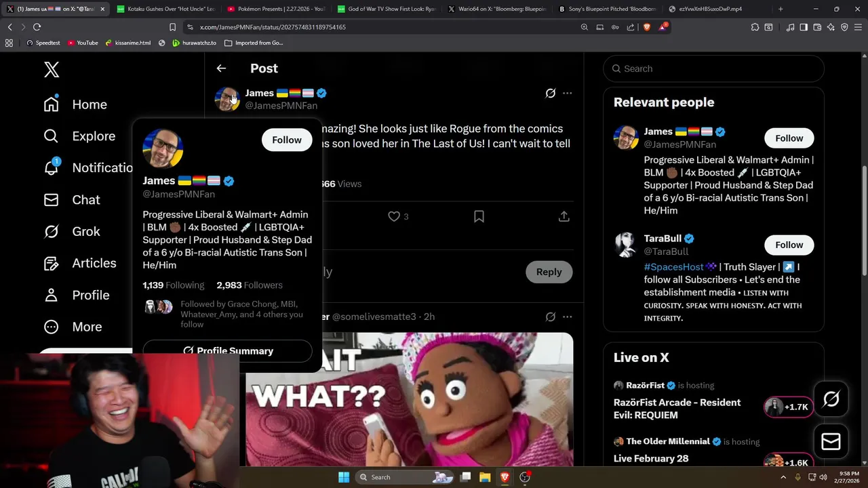The image size is (868, 488).
Task: Open browser extensions puzzle icon
Action: coord(755,27)
